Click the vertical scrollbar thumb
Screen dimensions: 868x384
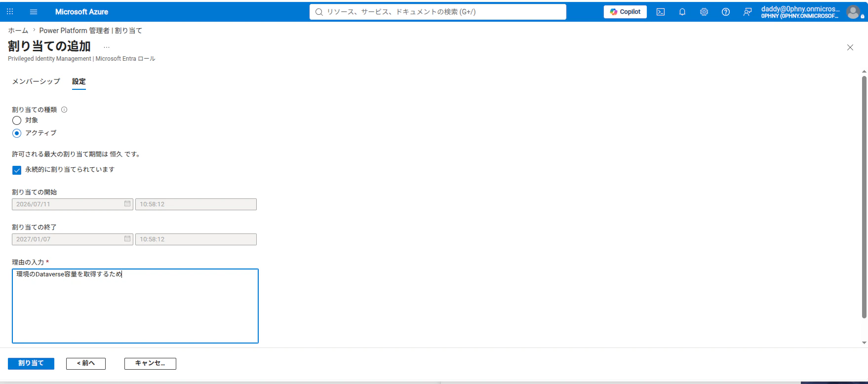(864, 197)
